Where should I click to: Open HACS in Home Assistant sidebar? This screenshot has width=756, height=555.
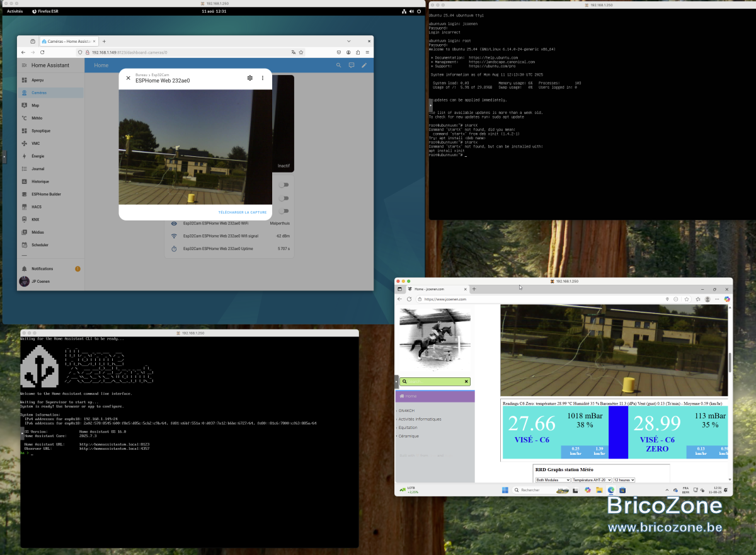[50, 207]
